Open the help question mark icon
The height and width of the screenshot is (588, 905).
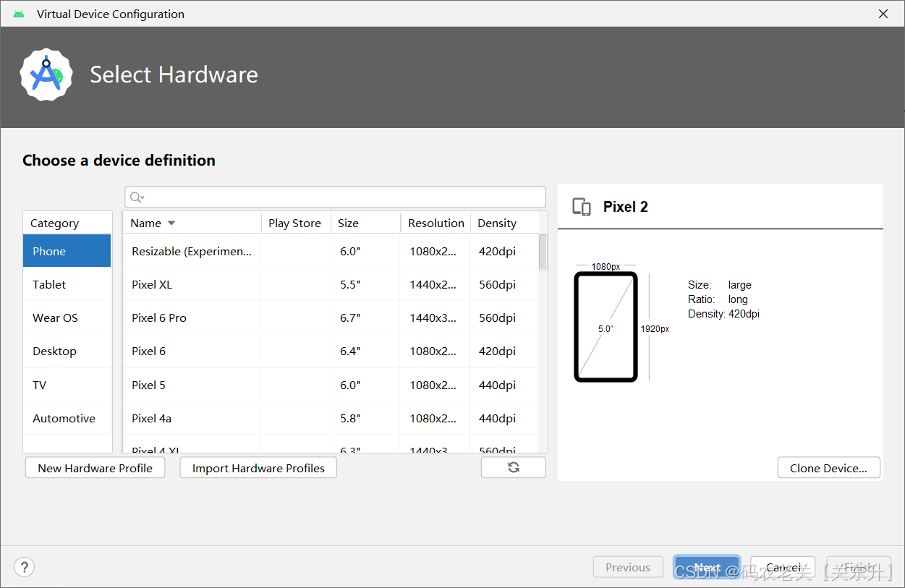click(x=25, y=567)
